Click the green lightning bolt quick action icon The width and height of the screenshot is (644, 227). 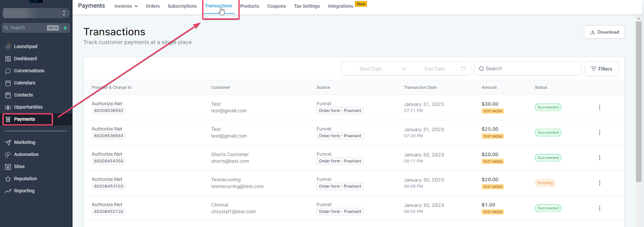click(65, 28)
